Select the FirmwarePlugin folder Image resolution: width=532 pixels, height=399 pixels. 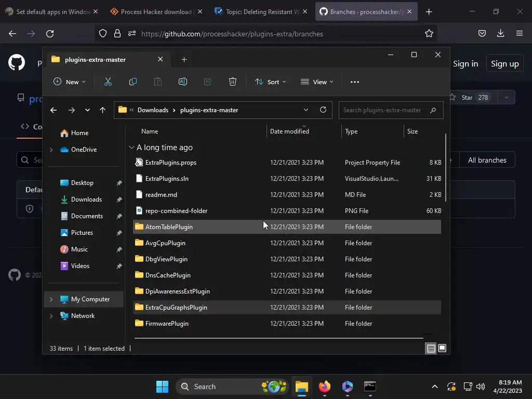tap(167, 324)
